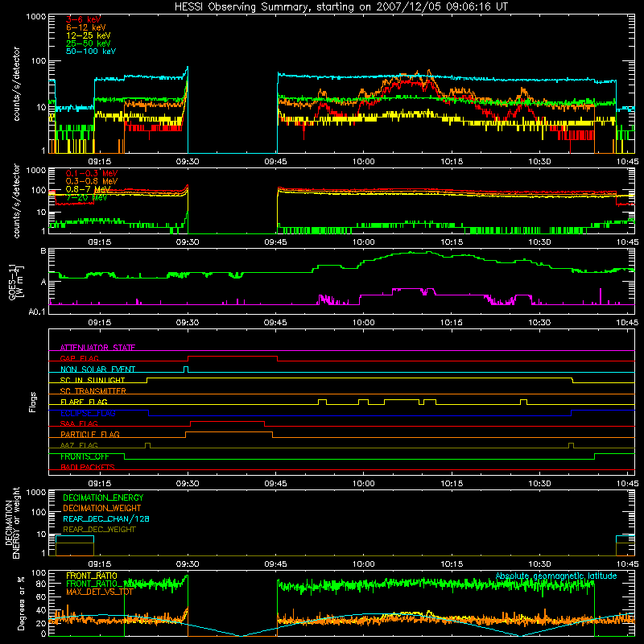Select the yellow FRONT_RATIO legend label
Image resolution: width=644 pixels, height=644 pixels.
pos(92,576)
